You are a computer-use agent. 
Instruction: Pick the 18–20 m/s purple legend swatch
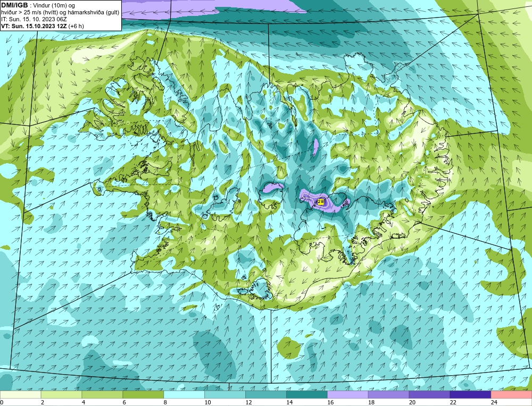coord(388,394)
